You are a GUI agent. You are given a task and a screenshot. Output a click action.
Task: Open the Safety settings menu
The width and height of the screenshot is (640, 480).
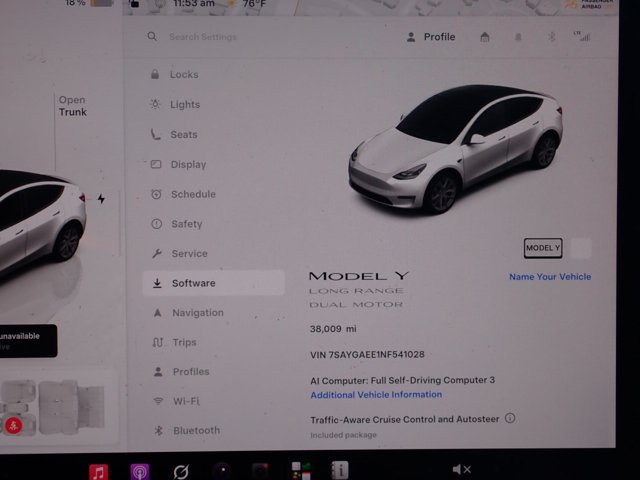click(177, 224)
